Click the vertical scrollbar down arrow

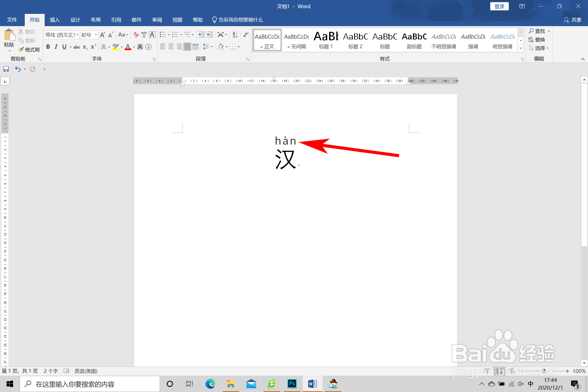coord(584,363)
